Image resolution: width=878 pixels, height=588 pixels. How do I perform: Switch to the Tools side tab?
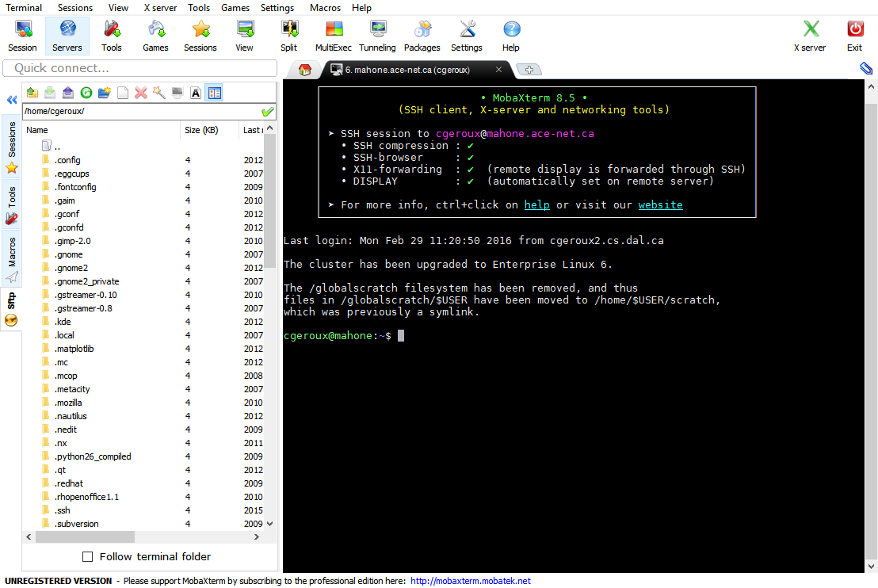[x=12, y=204]
